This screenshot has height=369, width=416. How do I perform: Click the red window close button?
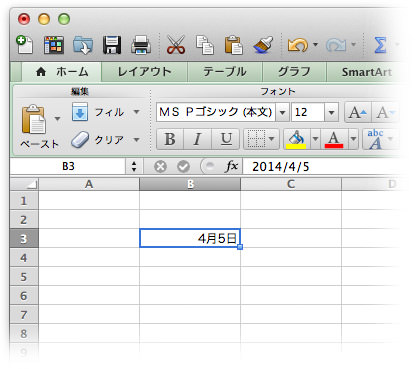24,19
